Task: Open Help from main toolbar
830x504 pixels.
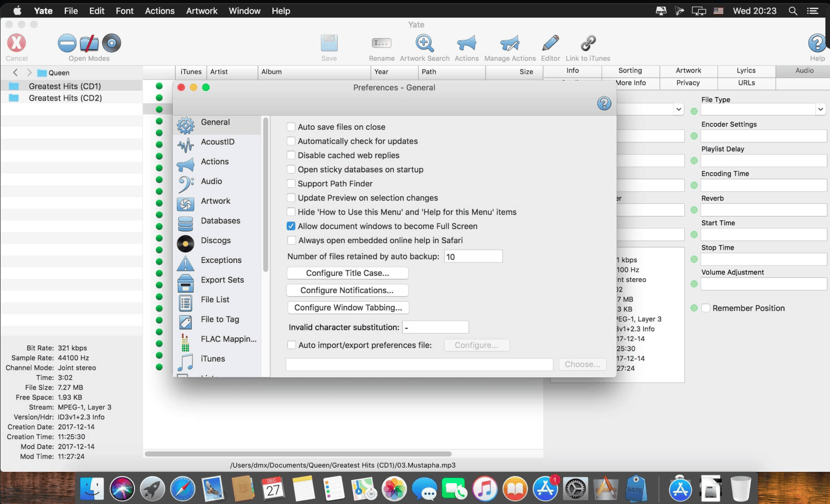Action: coord(817,43)
